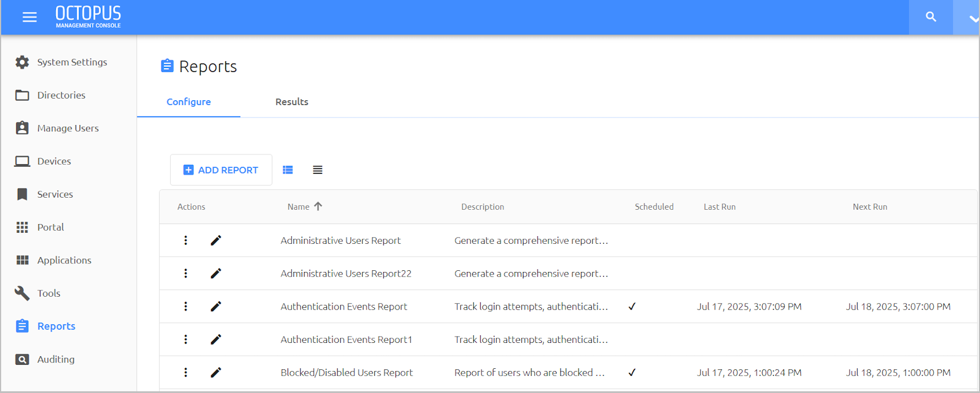Click the Manage Users badge icon
This screenshot has width=980, height=393.
(x=22, y=128)
